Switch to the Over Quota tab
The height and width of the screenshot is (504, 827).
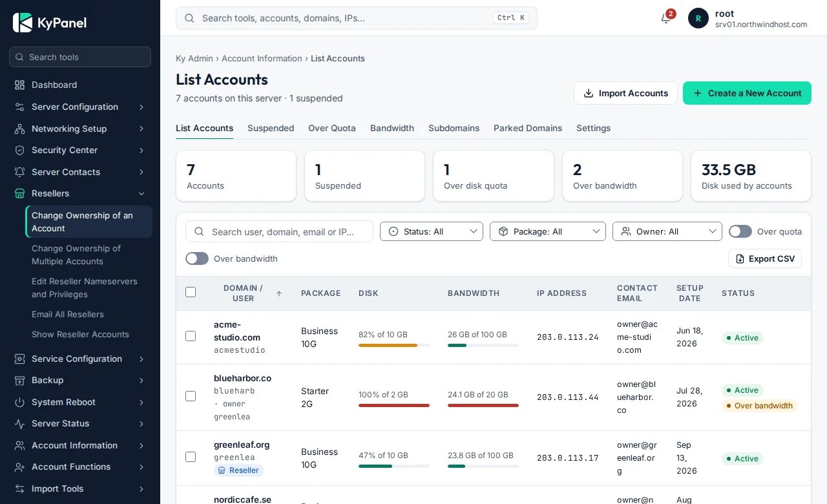[x=332, y=128]
